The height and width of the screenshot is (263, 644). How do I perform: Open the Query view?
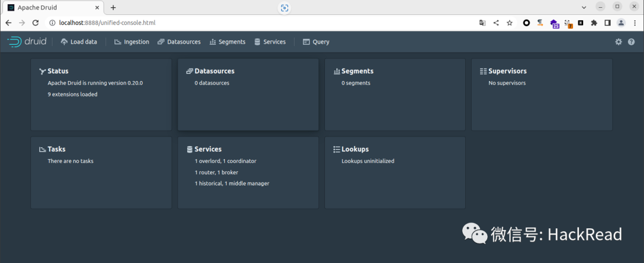click(316, 42)
